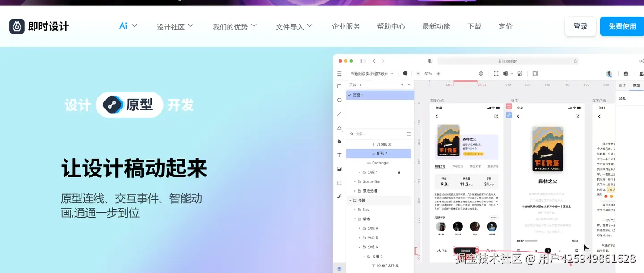Click the zoom in plus button
The width and height of the screenshot is (644, 273).
(x=438, y=74)
